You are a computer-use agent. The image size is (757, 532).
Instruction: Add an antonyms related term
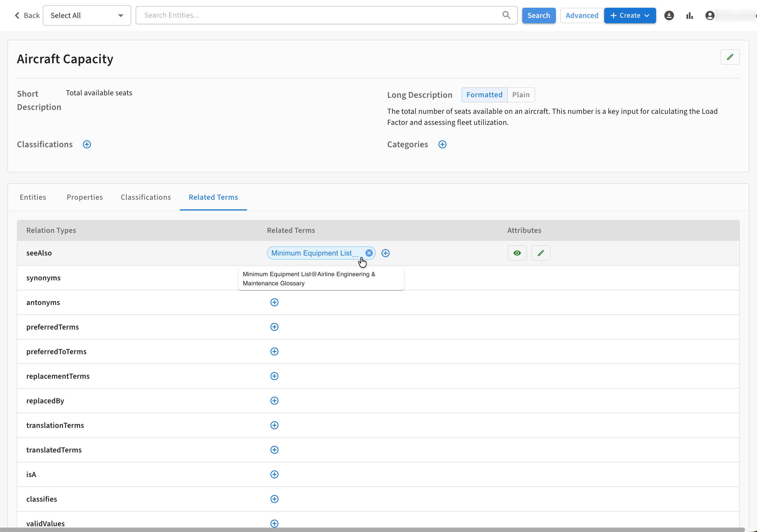(274, 302)
